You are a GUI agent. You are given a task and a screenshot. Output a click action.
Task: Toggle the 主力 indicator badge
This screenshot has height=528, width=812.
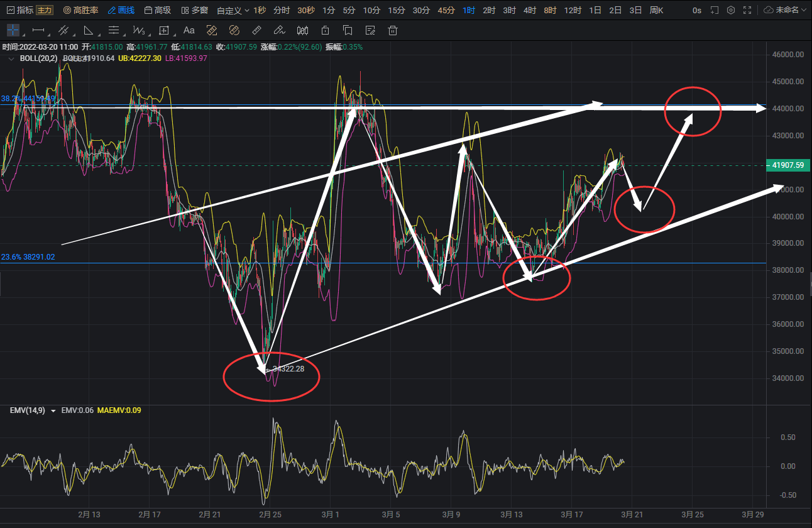click(x=45, y=10)
